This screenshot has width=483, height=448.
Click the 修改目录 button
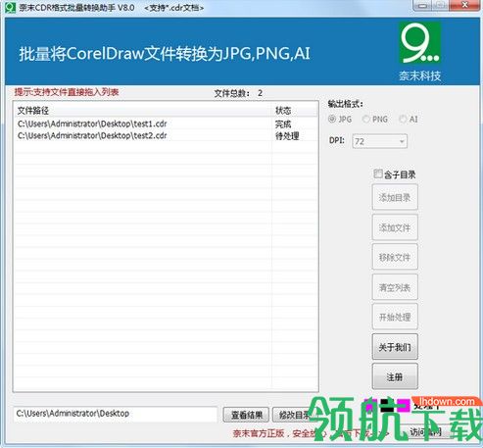[x=295, y=415]
